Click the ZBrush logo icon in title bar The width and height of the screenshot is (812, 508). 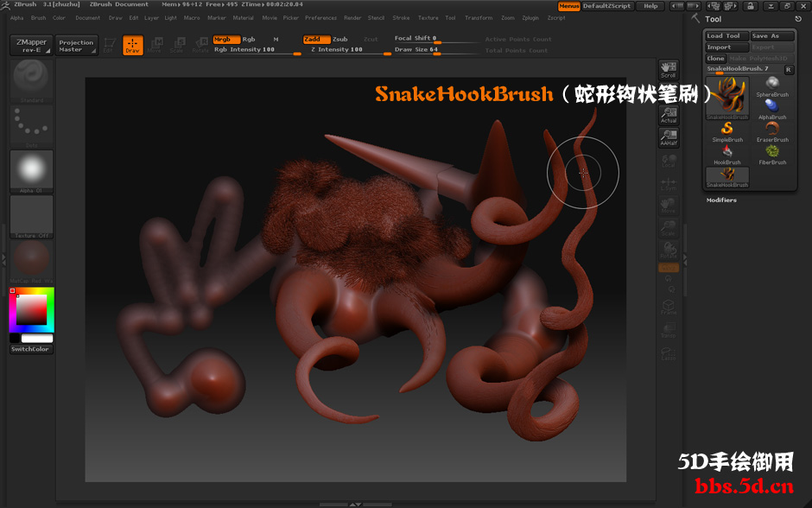pos(5,5)
